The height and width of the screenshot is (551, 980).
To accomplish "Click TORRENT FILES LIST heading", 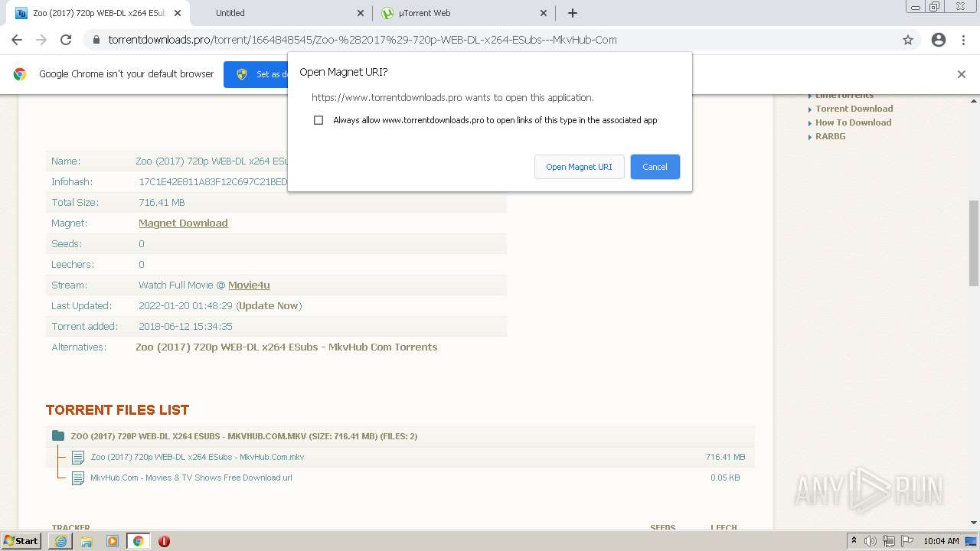I will click(x=117, y=410).
